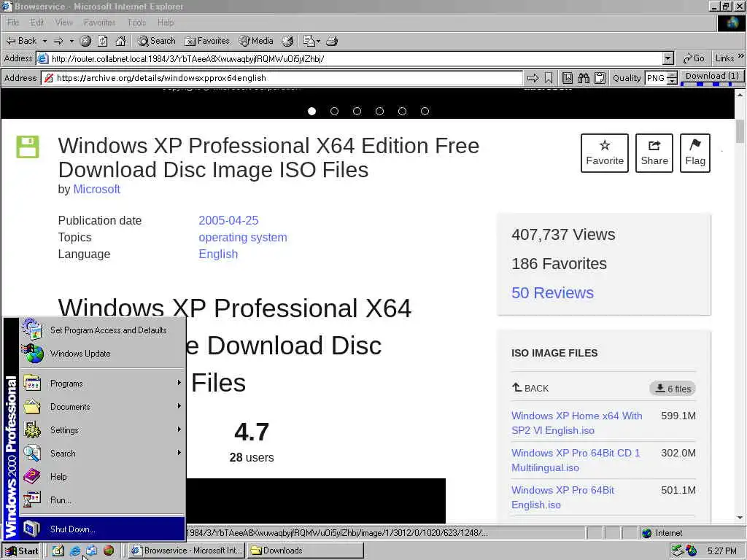747x560 pixels.
Task: Expand the Links toolbar chevron
Action: [x=741, y=57]
